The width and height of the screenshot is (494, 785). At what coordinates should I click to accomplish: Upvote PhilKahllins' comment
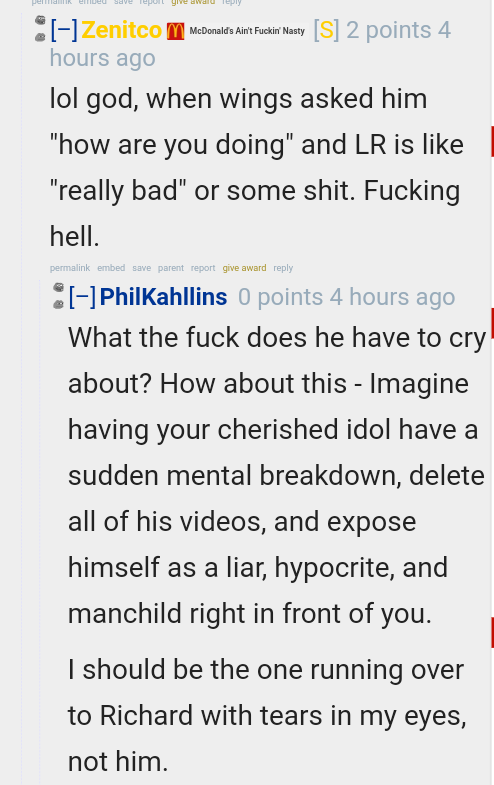(x=59, y=287)
